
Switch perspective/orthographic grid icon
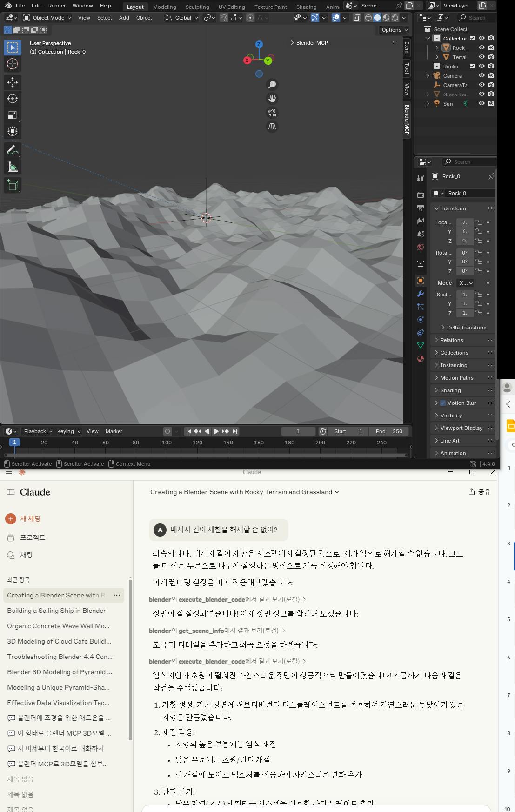coord(272,126)
